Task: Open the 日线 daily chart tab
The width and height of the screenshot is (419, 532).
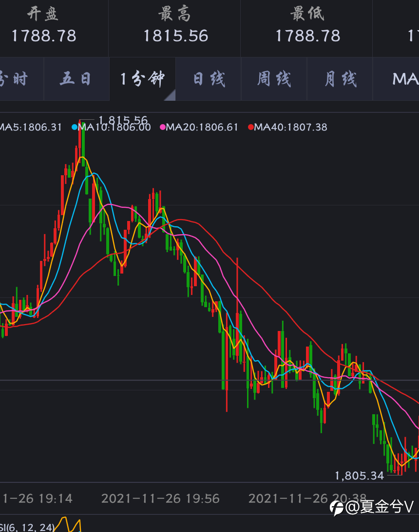Action: [x=208, y=79]
